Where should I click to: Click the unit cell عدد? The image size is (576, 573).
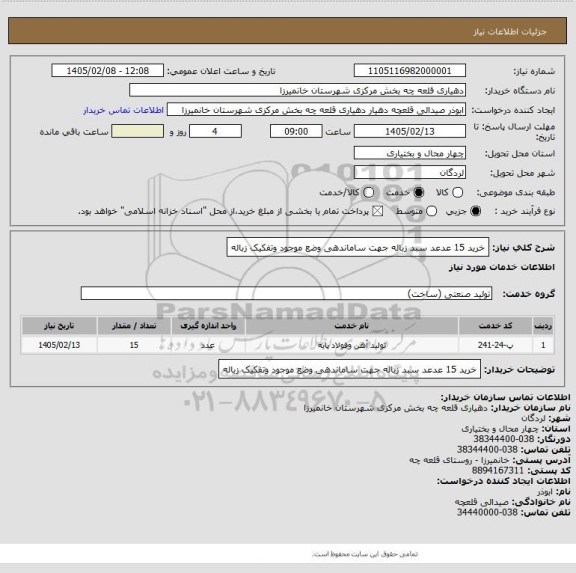208,345
